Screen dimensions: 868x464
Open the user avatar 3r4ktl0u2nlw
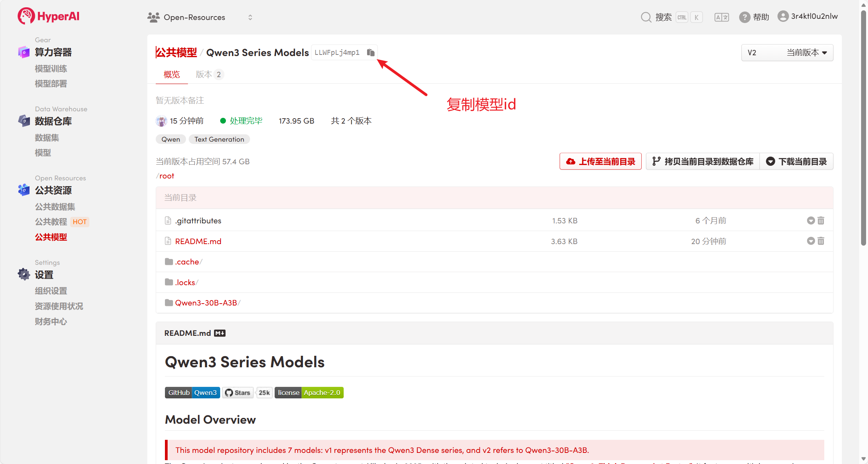[x=783, y=16]
